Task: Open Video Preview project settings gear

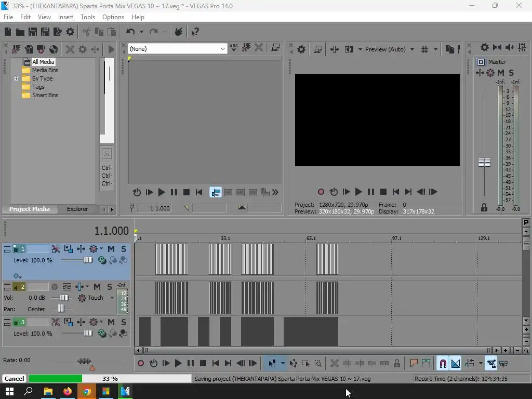Action: pyautogui.click(x=301, y=49)
